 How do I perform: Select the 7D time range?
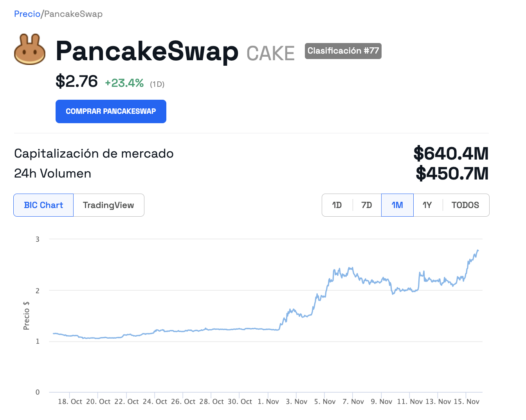(366, 205)
